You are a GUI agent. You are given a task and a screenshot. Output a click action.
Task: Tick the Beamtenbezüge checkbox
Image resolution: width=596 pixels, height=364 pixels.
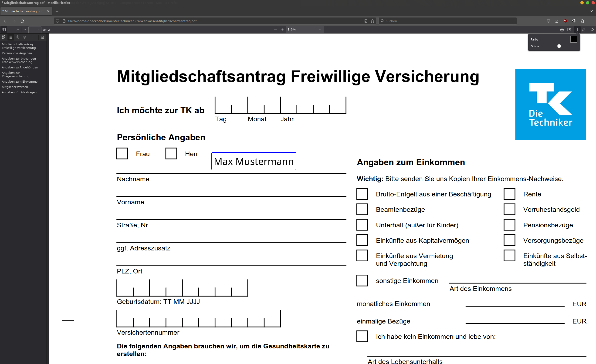click(x=362, y=209)
